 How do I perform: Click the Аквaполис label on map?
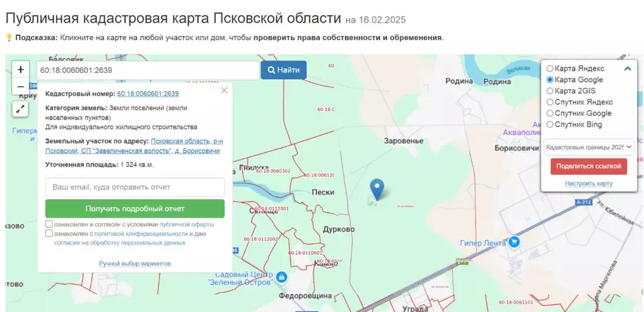coord(521,133)
